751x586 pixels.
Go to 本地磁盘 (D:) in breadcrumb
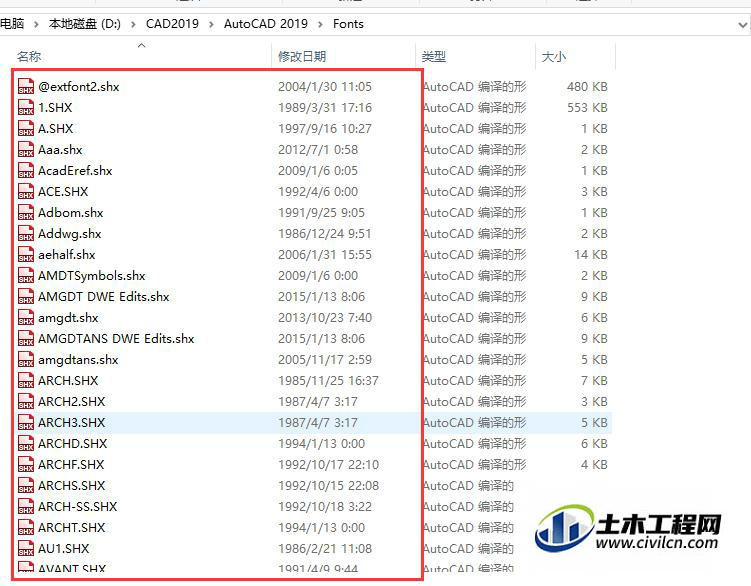85,24
